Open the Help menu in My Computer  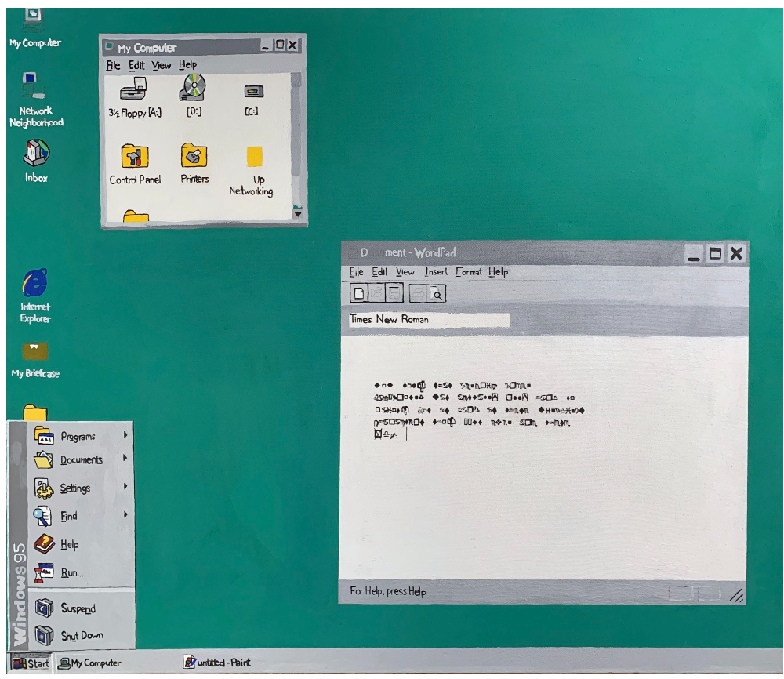[x=188, y=64]
